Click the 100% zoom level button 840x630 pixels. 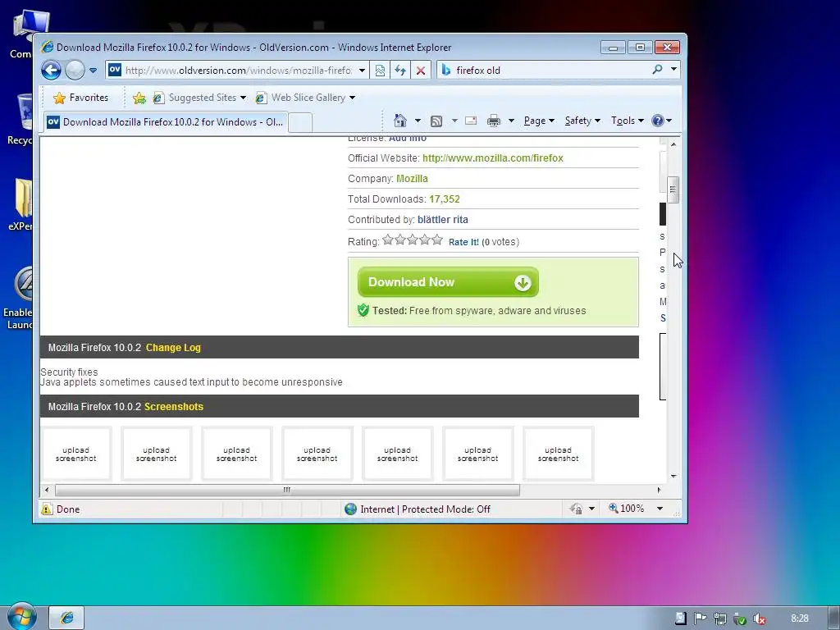coord(626,509)
